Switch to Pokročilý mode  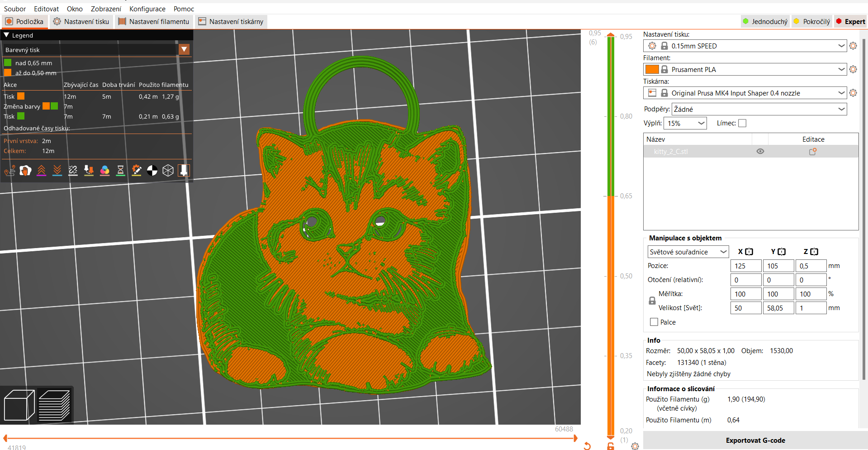tap(812, 21)
